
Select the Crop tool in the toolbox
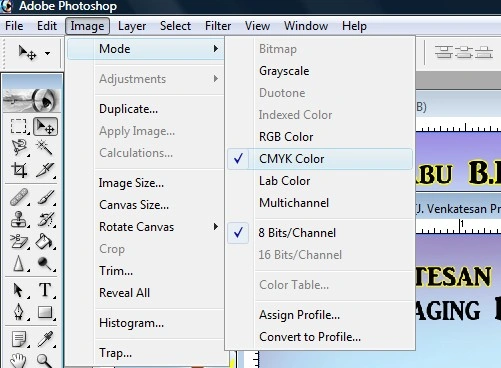click(x=19, y=170)
